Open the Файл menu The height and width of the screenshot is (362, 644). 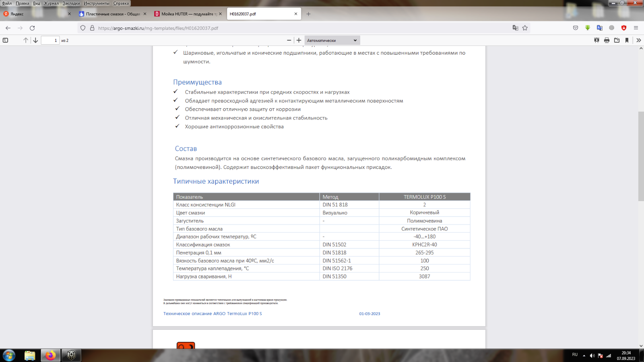pyautogui.click(x=7, y=3)
